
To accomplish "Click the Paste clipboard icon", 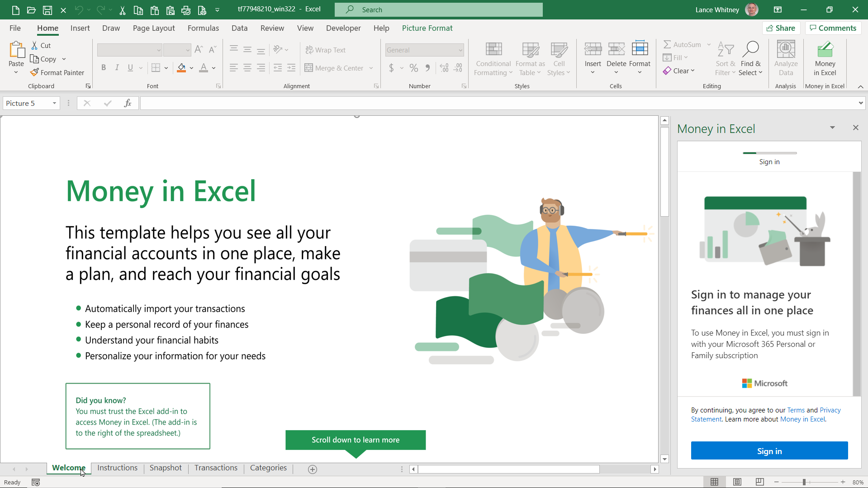I will pos(16,50).
